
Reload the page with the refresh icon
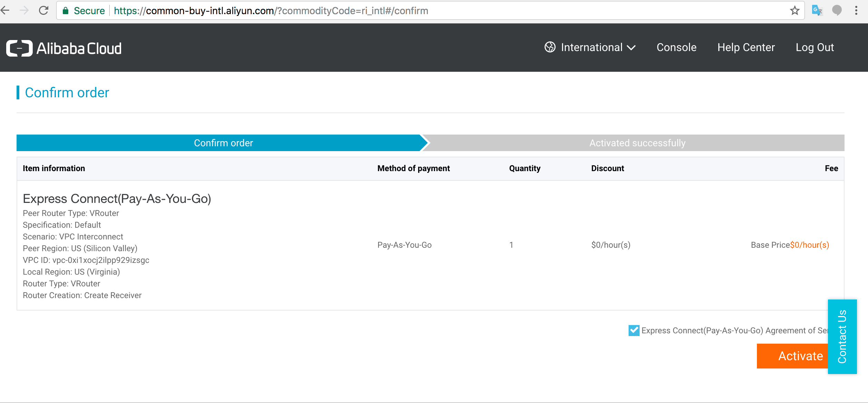[x=44, y=10]
